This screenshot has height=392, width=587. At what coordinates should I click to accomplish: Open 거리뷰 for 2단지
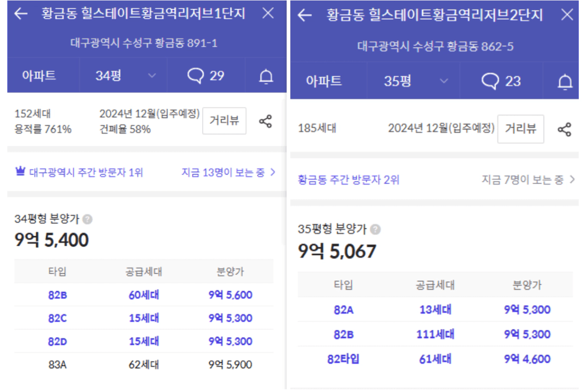(x=521, y=129)
